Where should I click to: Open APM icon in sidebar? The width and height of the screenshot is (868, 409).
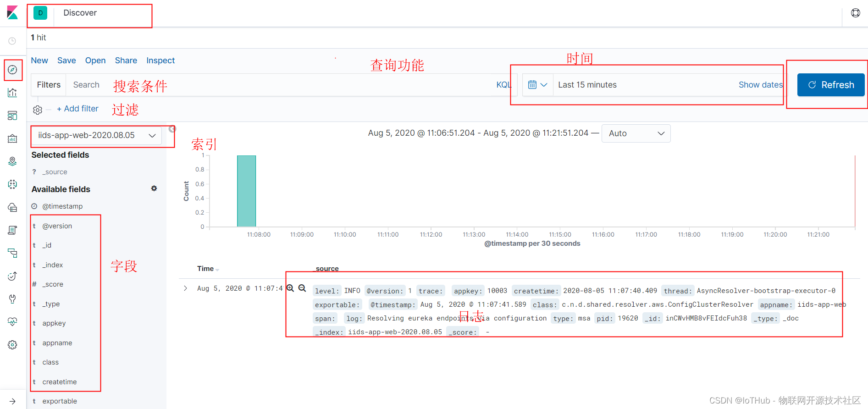pos(12,253)
